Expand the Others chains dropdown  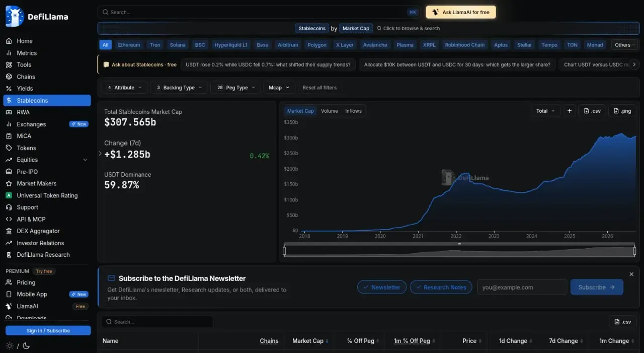(x=625, y=45)
